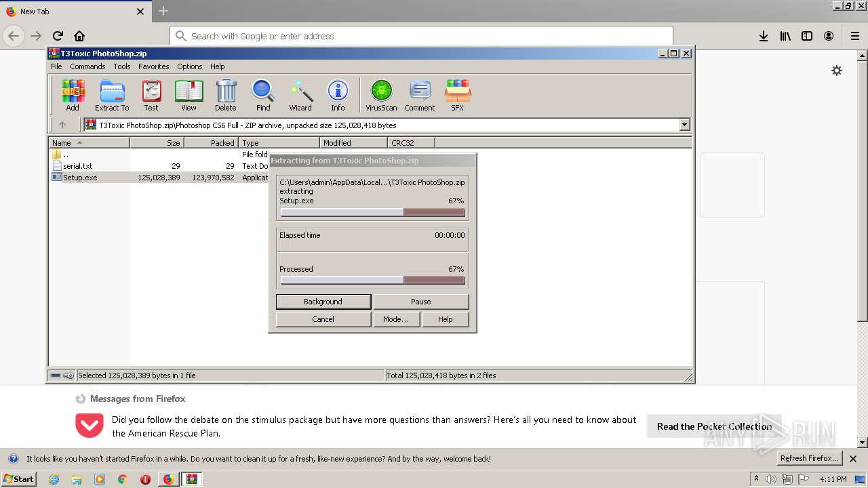Open the archive Info icon
This screenshot has height=488, width=868.
[x=338, y=95]
